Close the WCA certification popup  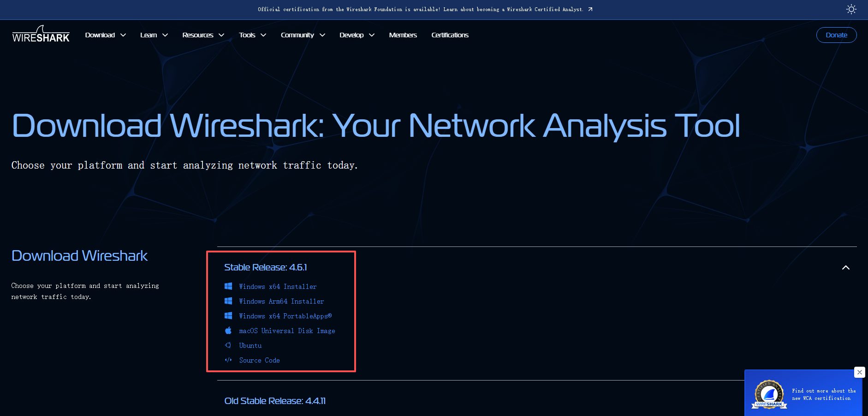859,372
